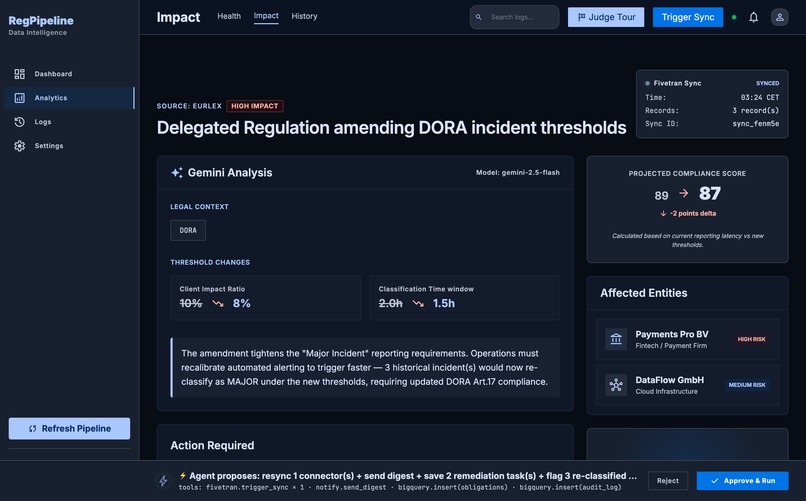Click the struck-through 2.0h value
Viewport: 806px width, 501px height.
pos(391,304)
